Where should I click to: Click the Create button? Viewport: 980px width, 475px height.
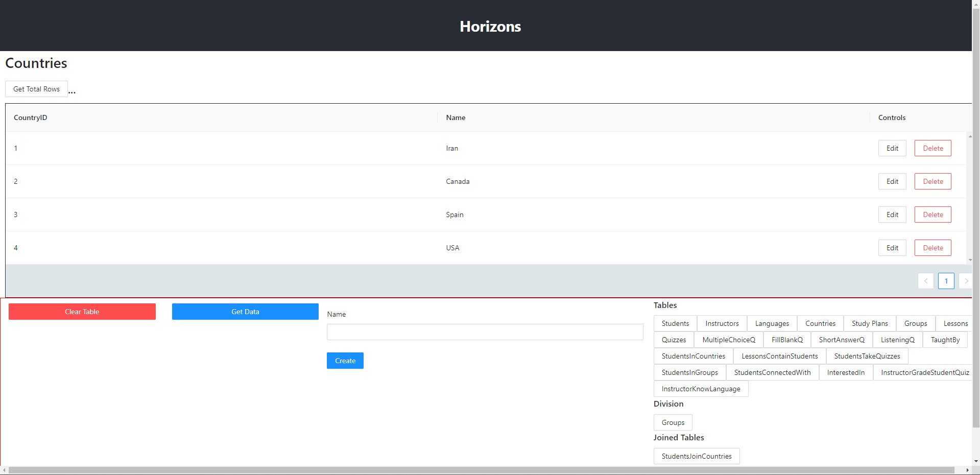point(345,361)
